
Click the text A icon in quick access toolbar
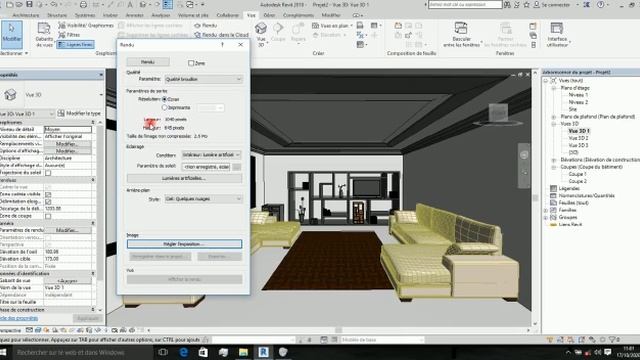[x=130, y=4]
